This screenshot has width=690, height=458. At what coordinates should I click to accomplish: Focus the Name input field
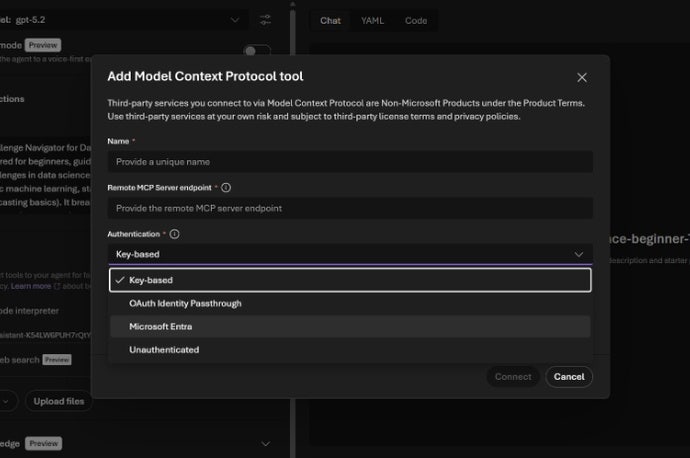coord(350,162)
